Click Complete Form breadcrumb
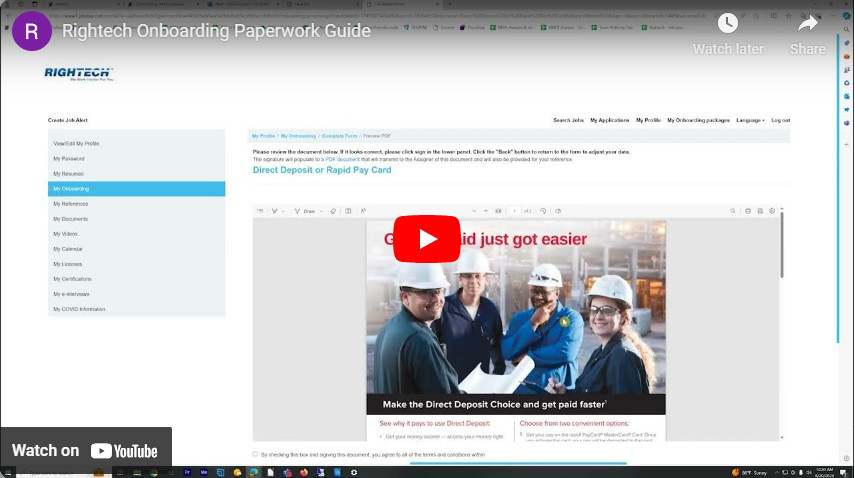This screenshot has width=855, height=478. coord(339,136)
